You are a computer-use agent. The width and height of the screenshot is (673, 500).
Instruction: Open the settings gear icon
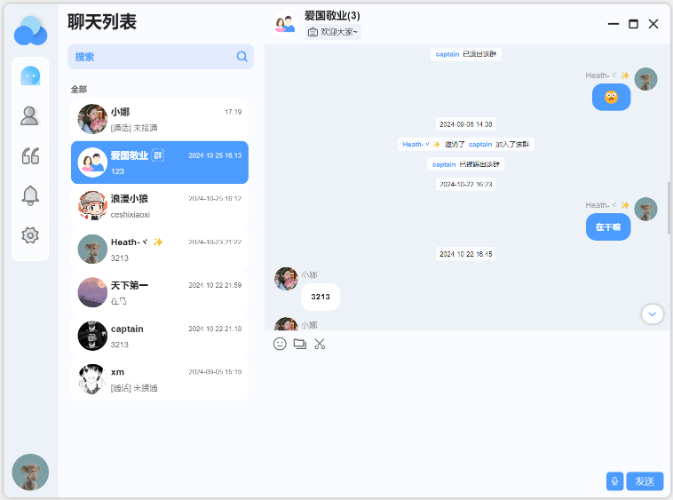tap(30, 235)
